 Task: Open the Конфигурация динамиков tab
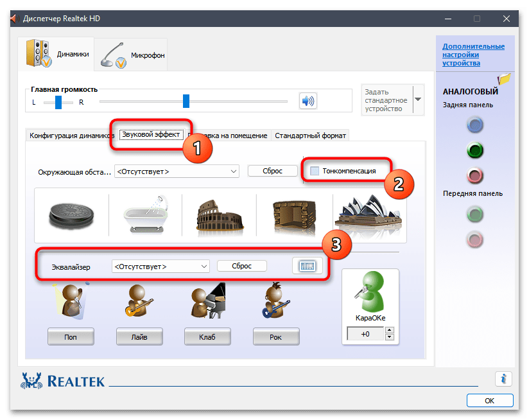tap(71, 136)
